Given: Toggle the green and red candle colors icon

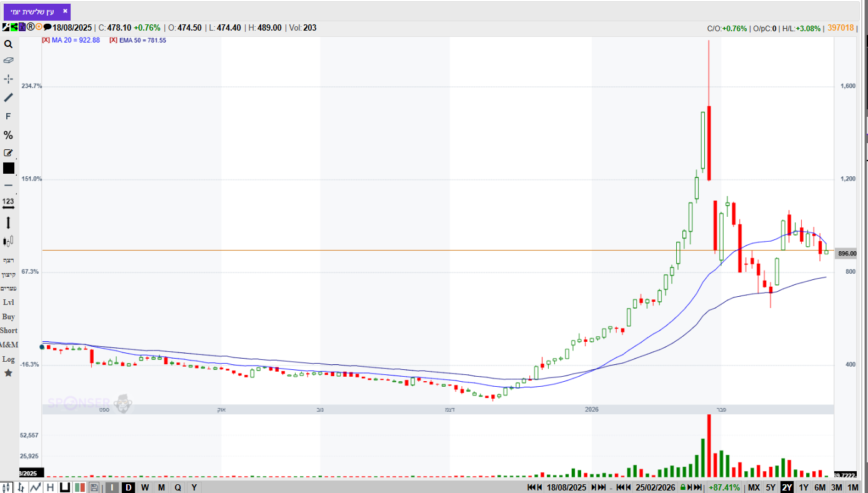Looking at the screenshot, I should (x=80, y=487).
